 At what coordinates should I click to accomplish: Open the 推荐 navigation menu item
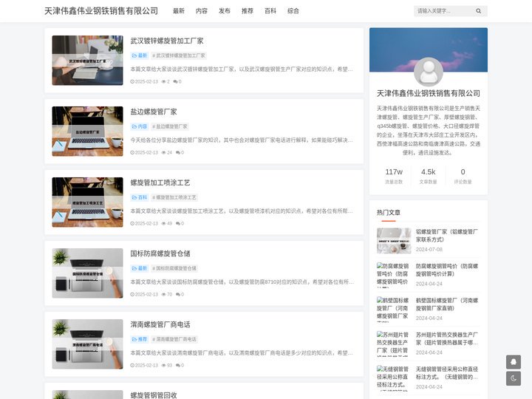coord(248,11)
